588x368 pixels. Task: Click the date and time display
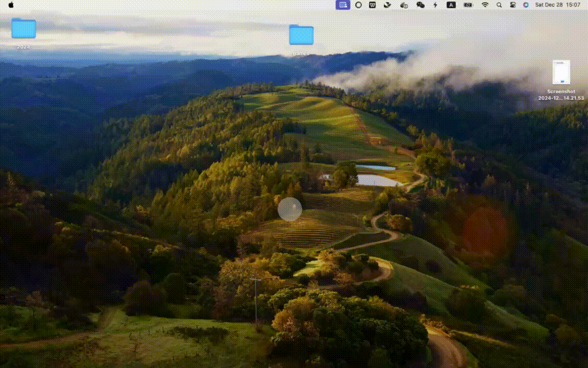pyautogui.click(x=557, y=5)
